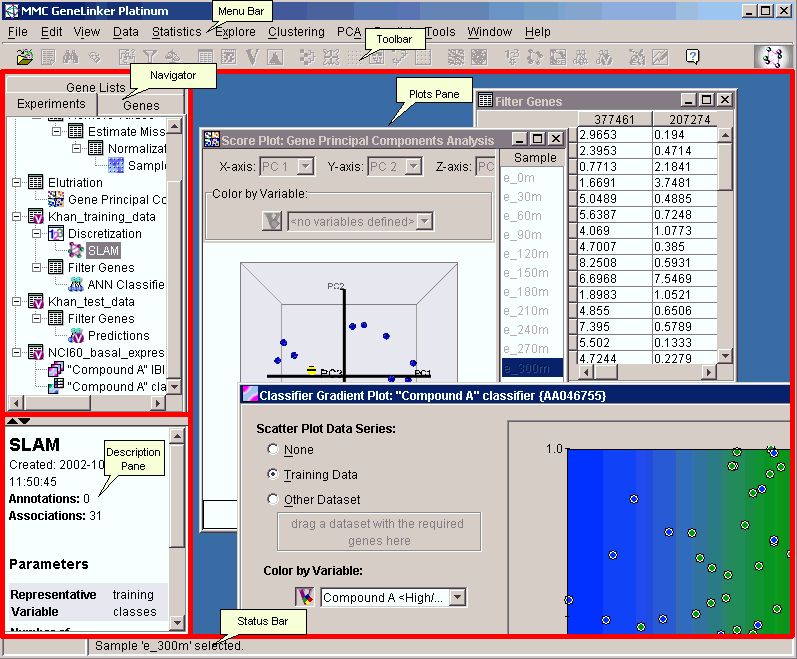This screenshot has height=659, width=797.
Task: Open the Compound A color variable dropdown
Action: click(x=457, y=597)
